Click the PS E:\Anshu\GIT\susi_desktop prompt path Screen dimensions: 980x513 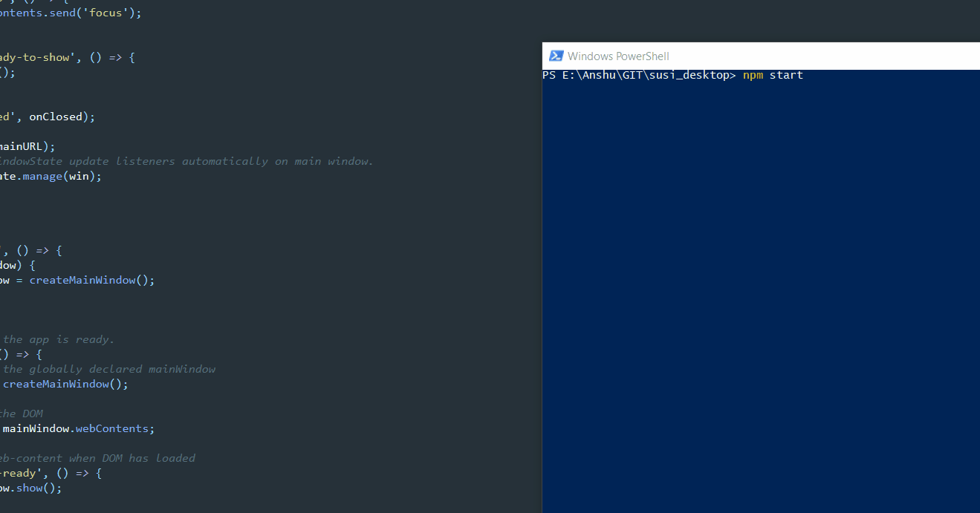(x=638, y=75)
